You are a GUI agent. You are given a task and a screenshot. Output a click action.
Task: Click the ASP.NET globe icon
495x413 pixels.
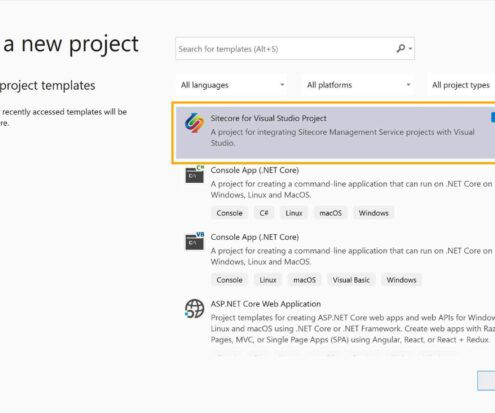tap(195, 308)
